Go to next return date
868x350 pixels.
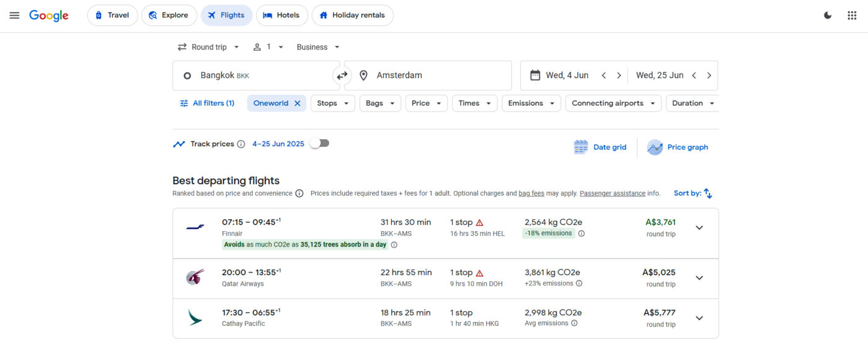[x=709, y=76]
